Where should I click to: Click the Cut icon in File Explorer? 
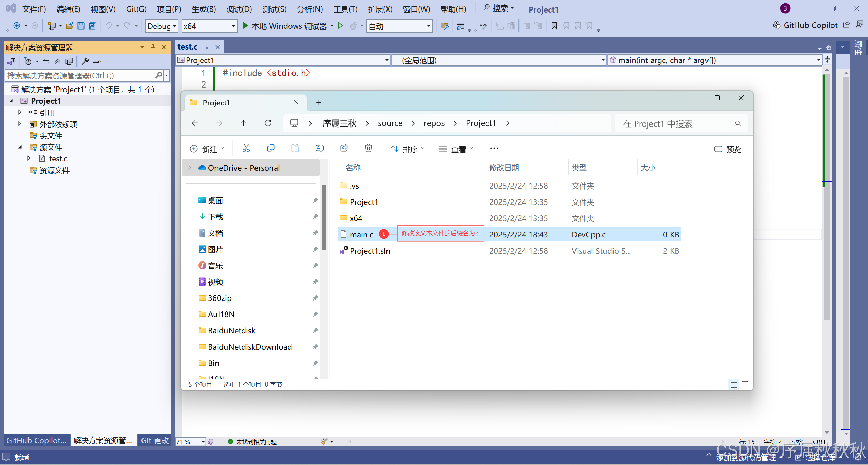tap(246, 148)
